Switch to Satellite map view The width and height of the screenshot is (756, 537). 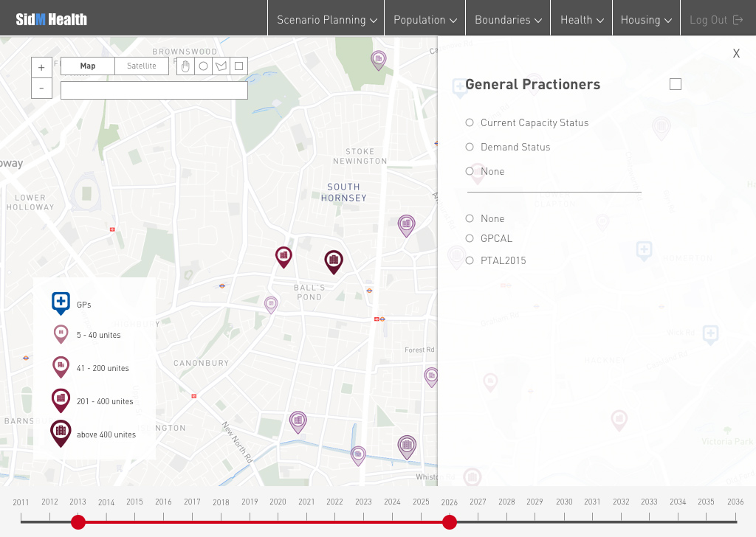click(x=142, y=66)
